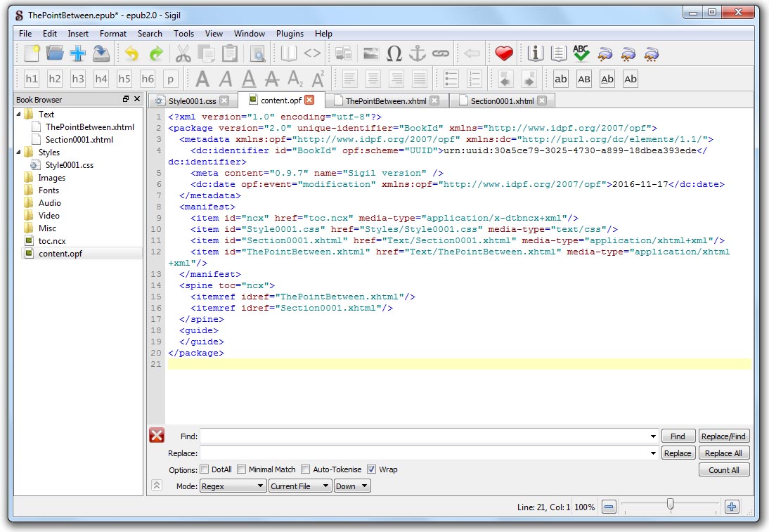Switch to Code View using angle brackets icon
This screenshot has width=769, height=532.
[312, 53]
